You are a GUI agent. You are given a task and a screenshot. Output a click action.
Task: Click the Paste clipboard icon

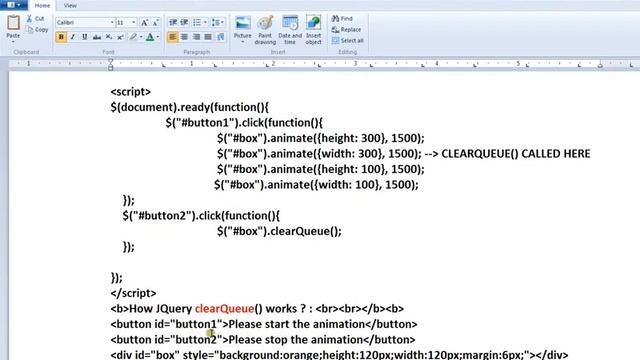pos(13,23)
